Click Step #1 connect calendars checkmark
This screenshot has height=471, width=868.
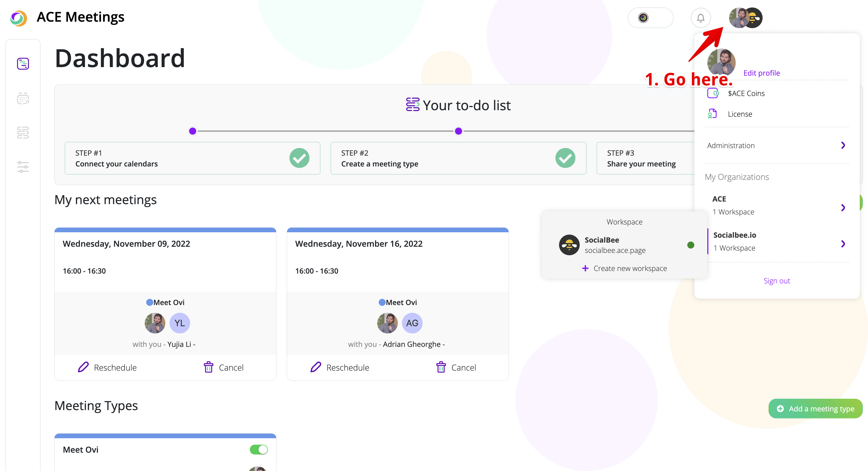pyautogui.click(x=299, y=158)
